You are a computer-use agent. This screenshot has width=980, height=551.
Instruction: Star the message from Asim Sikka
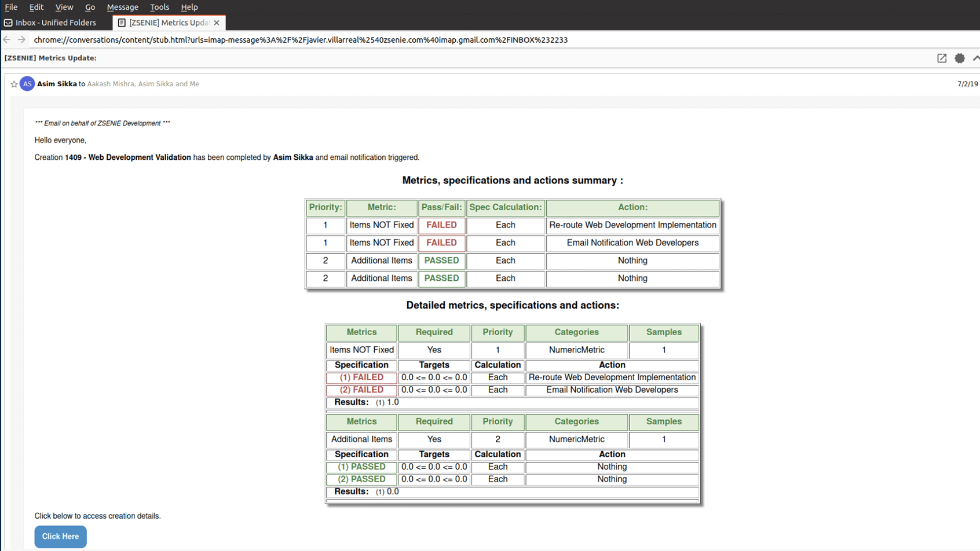coord(14,84)
